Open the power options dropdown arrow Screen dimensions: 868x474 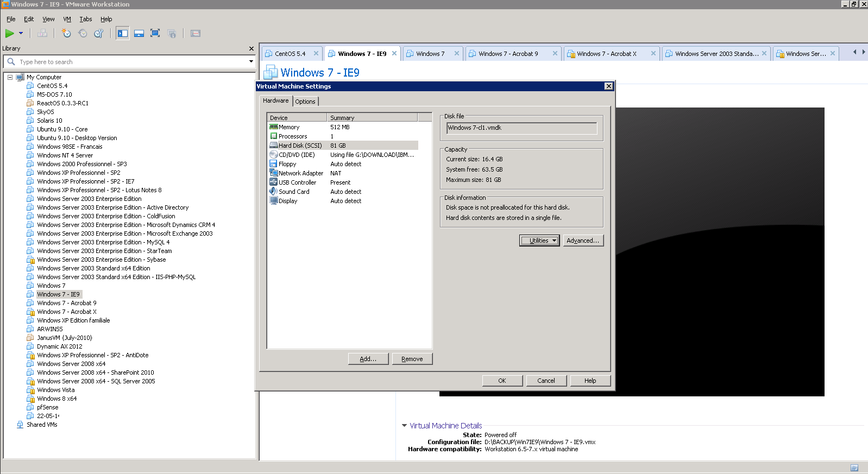21,34
